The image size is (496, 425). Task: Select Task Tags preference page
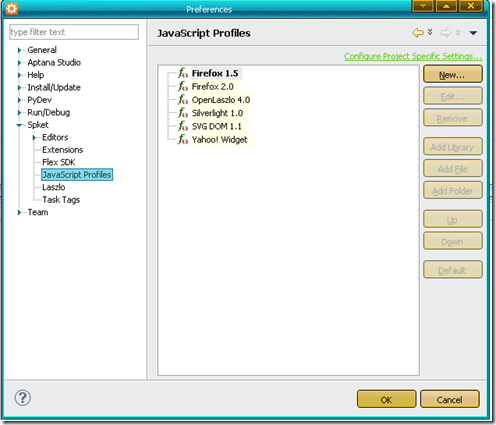(61, 200)
